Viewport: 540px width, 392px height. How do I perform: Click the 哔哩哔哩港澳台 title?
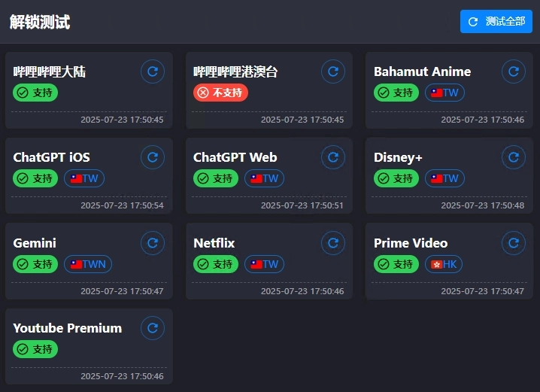point(235,71)
